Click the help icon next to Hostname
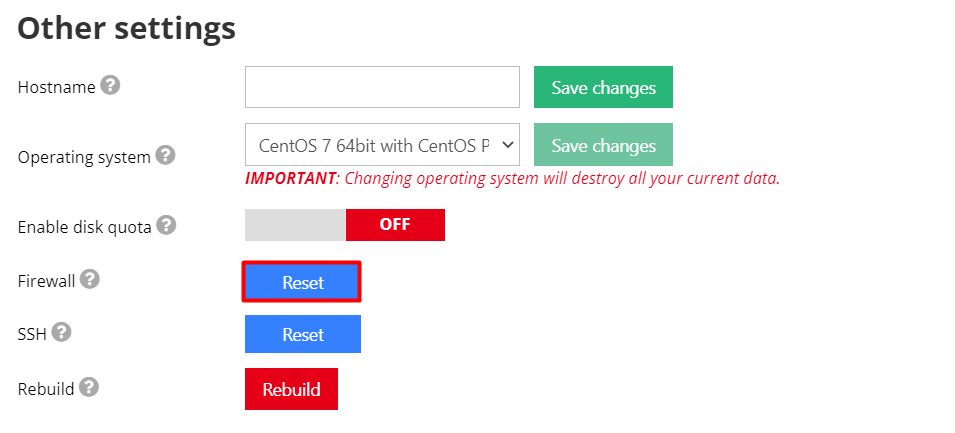Screen dimensions: 955x433 click(x=110, y=86)
